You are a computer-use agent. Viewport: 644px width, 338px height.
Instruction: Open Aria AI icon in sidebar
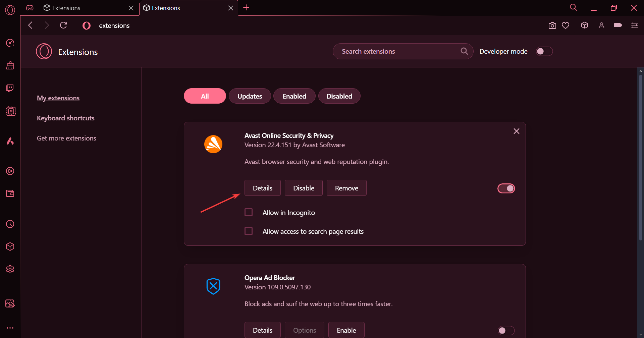click(10, 141)
